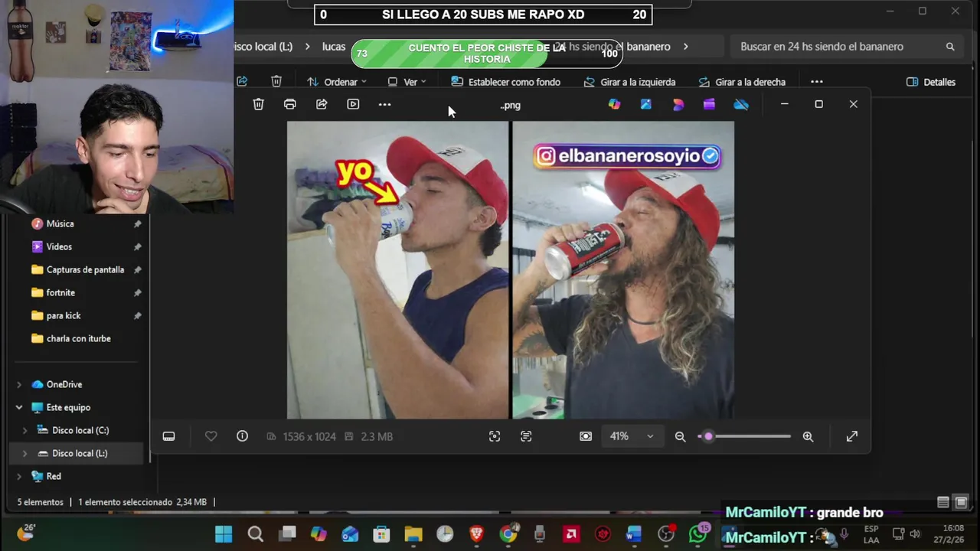Screen dimensions: 980x551
Task: Open taskbar search
Action: tap(255, 534)
